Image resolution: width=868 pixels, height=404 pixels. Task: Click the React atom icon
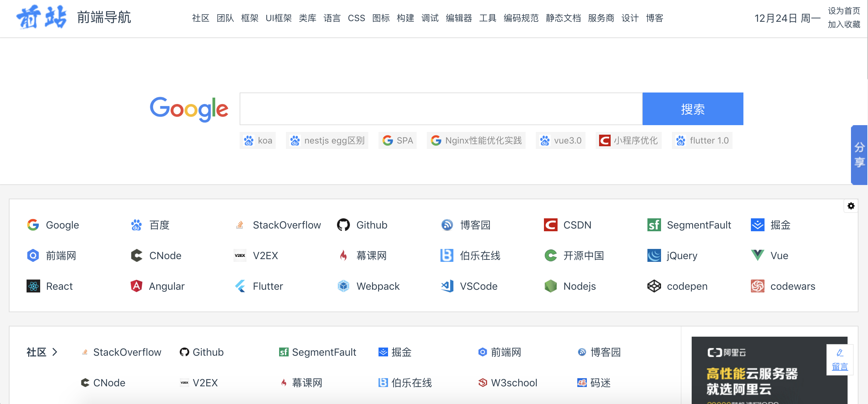33,286
